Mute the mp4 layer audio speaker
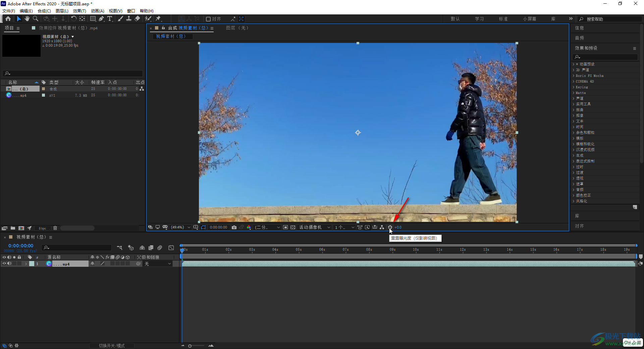The height and width of the screenshot is (349, 644). (9, 264)
